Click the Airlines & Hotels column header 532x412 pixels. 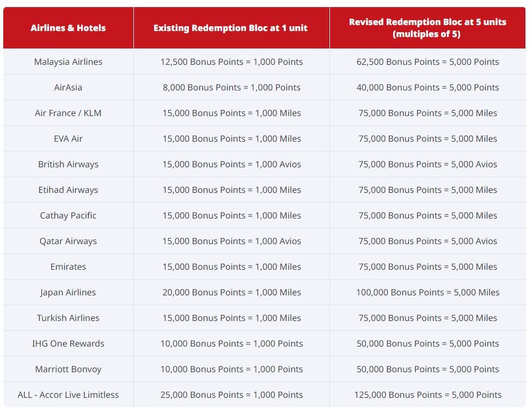point(68,26)
